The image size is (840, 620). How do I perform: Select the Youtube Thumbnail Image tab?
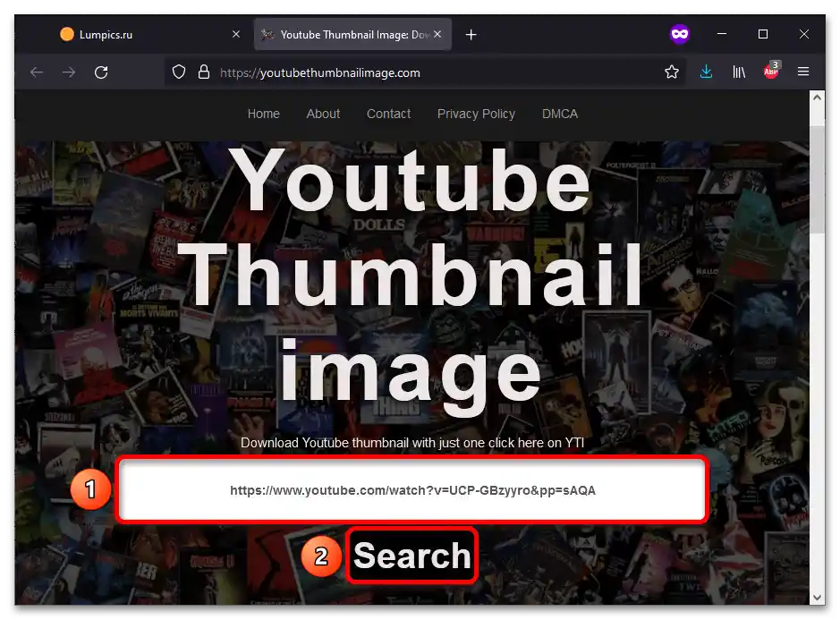click(352, 34)
